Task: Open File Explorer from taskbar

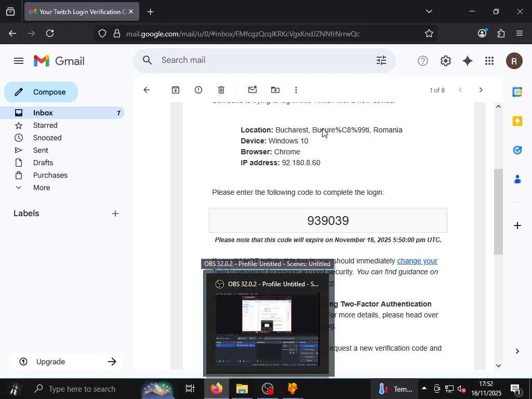Action: pos(242,389)
